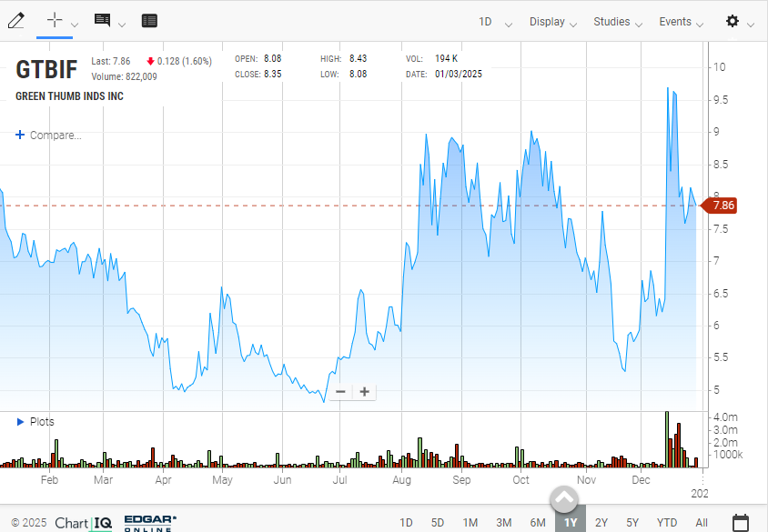Screen dimensions: 768x532
Task: Select the 6M range
Action: tap(537, 523)
